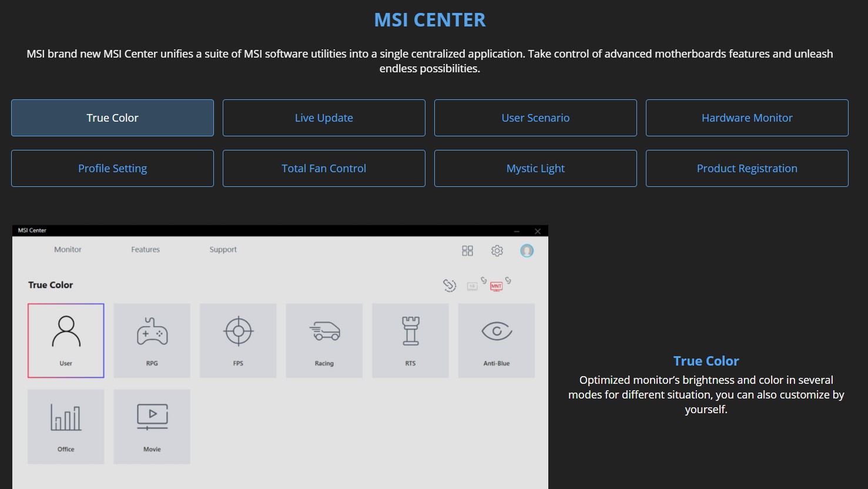Switch to the Features tab
This screenshot has width=868, height=489.
tap(145, 249)
